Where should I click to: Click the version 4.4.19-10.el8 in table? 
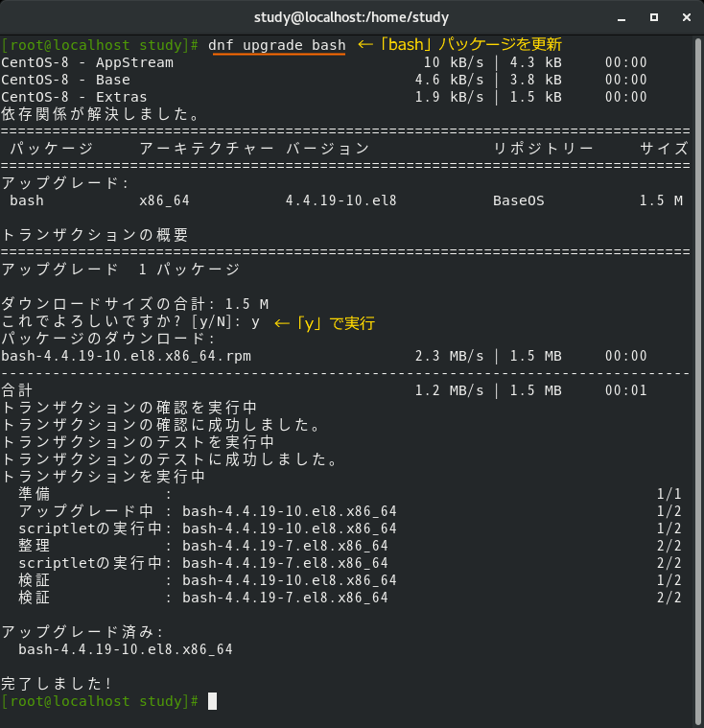341,200
